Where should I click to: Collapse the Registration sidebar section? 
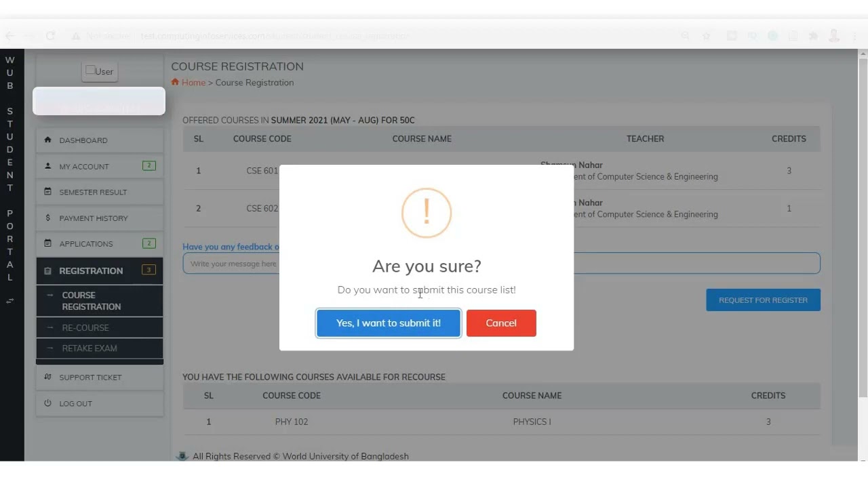[100, 270]
